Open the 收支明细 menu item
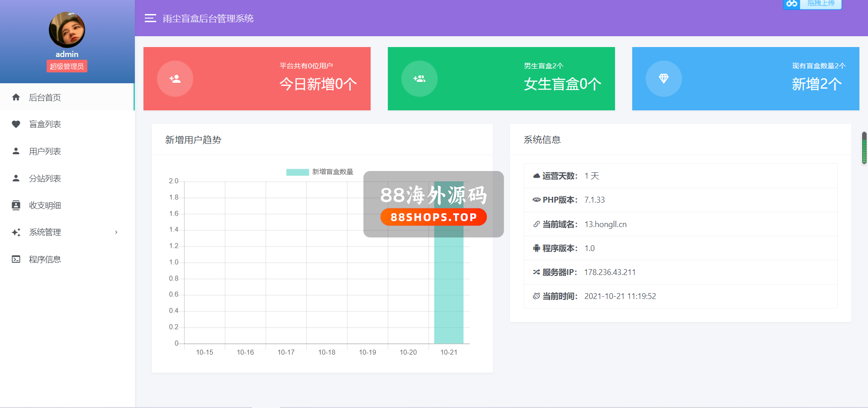This screenshot has width=868, height=408. [45, 205]
